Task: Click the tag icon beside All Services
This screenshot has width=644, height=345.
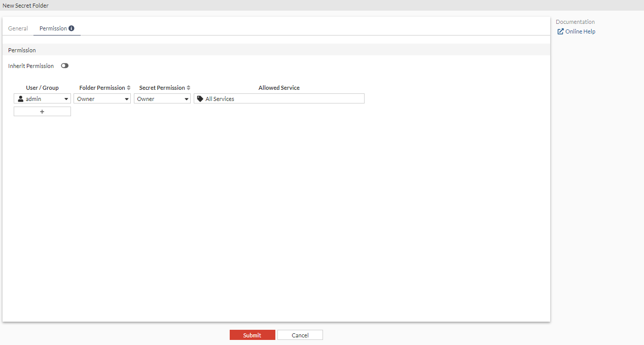Action: point(200,99)
